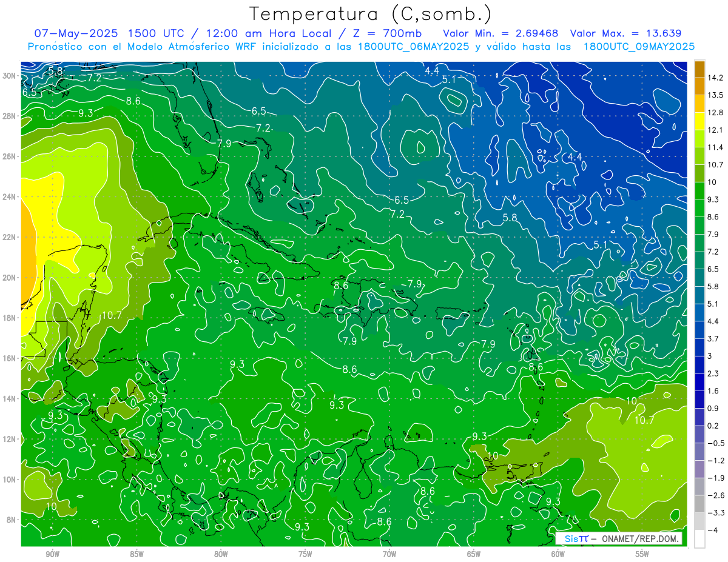Click the "1800UTC_09MAY2025" valid-until time
The height and width of the screenshot is (562, 728).
[639, 47]
